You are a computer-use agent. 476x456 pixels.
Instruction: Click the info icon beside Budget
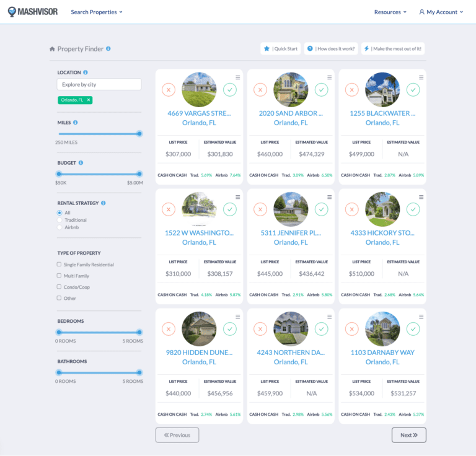pos(81,163)
